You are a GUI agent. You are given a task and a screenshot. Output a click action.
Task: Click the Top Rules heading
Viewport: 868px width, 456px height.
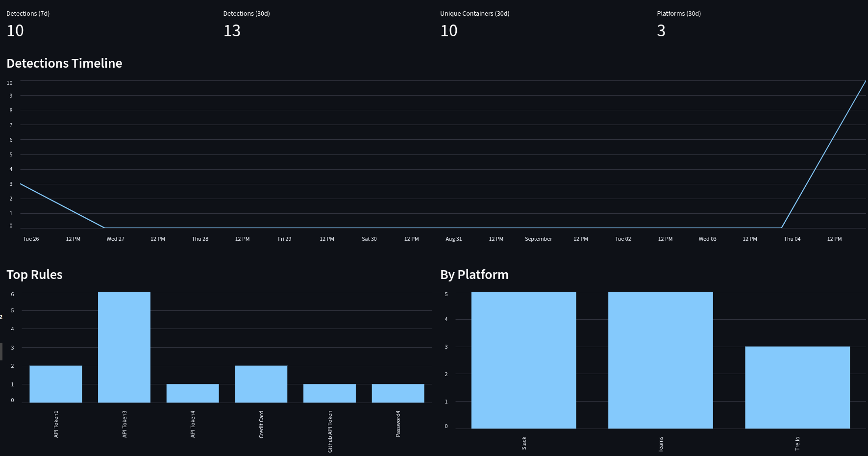click(x=34, y=275)
